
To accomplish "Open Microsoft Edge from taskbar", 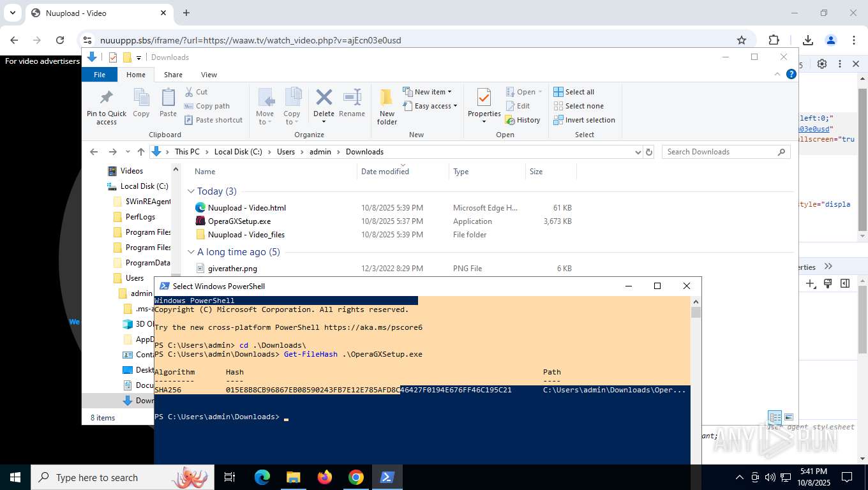I will (x=262, y=477).
